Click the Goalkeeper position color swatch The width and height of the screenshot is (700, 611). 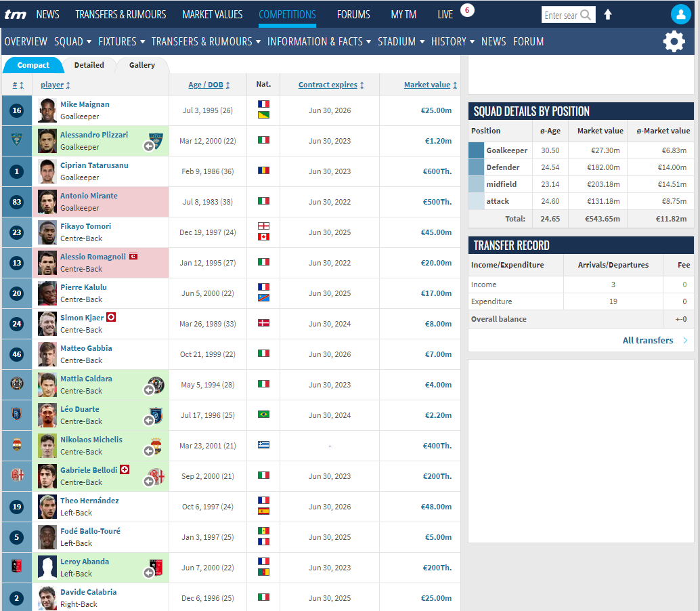point(476,150)
